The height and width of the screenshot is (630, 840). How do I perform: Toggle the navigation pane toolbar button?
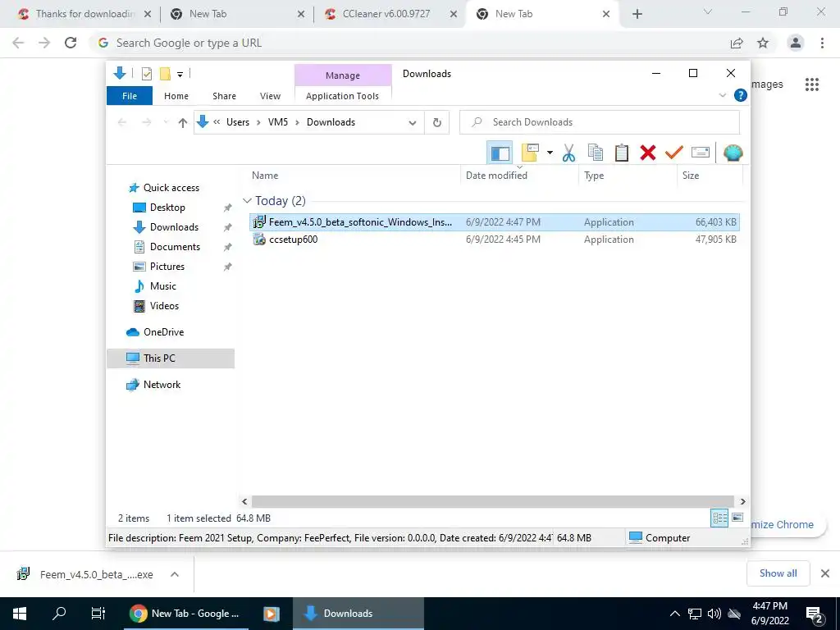click(x=500, y=153)
